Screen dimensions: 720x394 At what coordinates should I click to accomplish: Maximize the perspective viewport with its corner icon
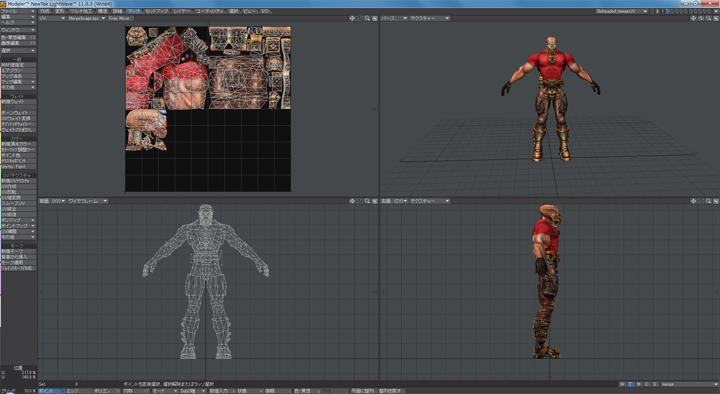tap(716, 18)
